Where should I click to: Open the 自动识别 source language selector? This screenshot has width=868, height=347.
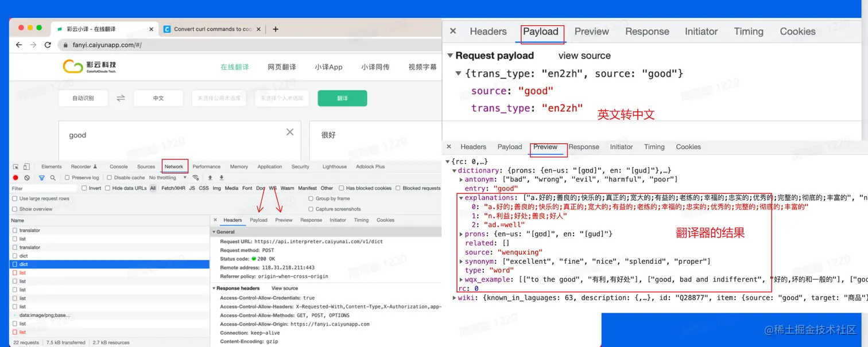coord(83,98)
